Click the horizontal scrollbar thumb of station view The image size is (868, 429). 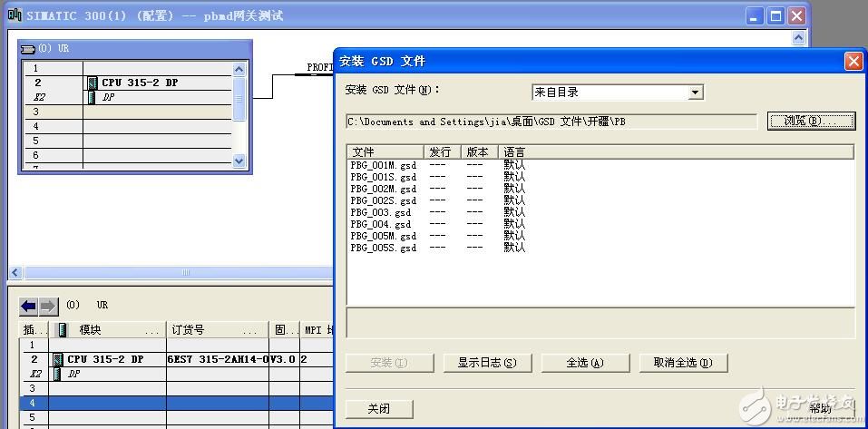tap(185, 272)
